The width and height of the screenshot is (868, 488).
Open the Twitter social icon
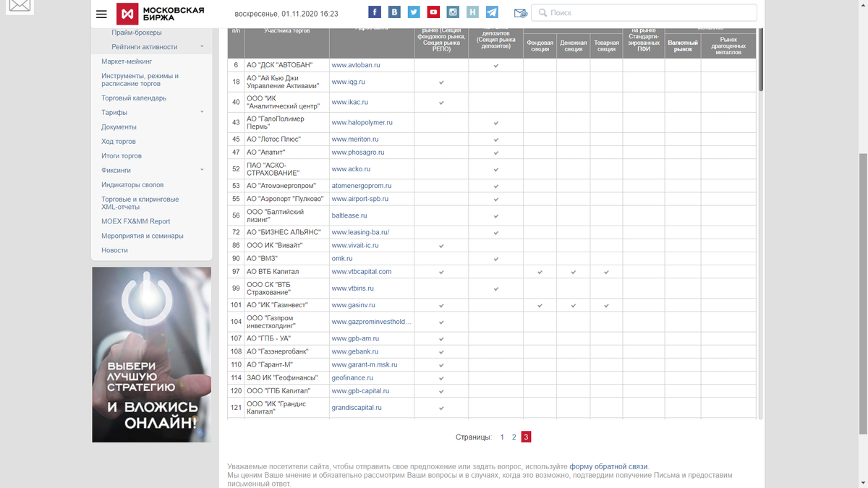414,12
